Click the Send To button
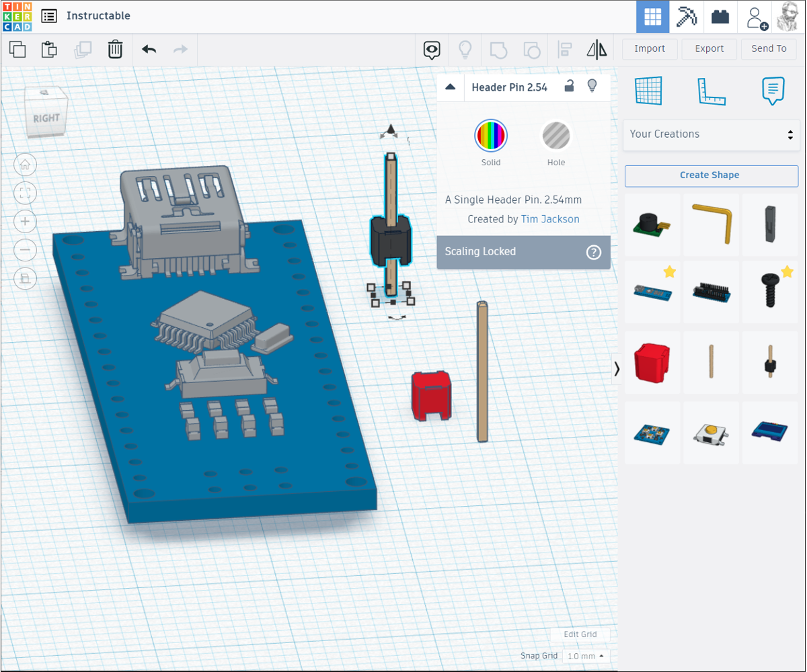807x672 pixels. [x=769, y=48]
